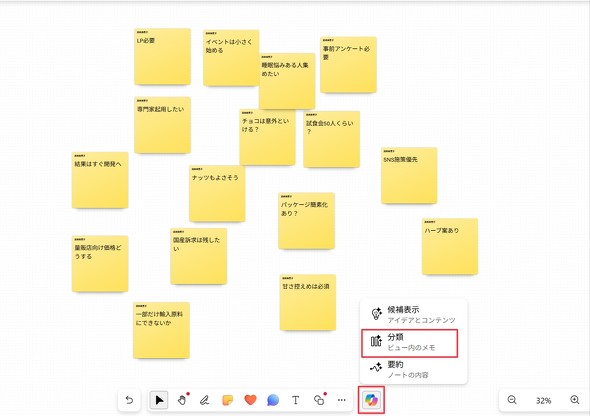Click the 32% zoom level
The width and height of the screenshot is (590, 416).
pos(543,401)
